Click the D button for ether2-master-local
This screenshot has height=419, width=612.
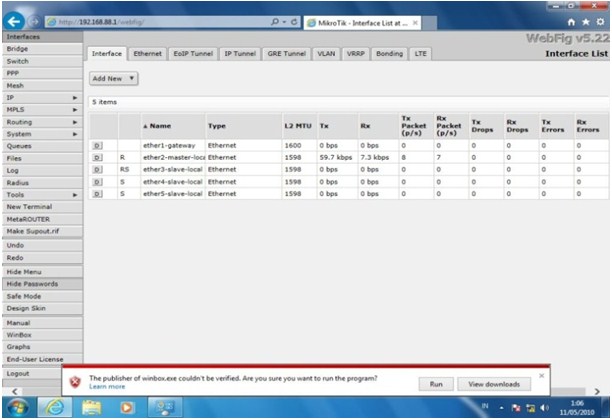pos(97,158)
